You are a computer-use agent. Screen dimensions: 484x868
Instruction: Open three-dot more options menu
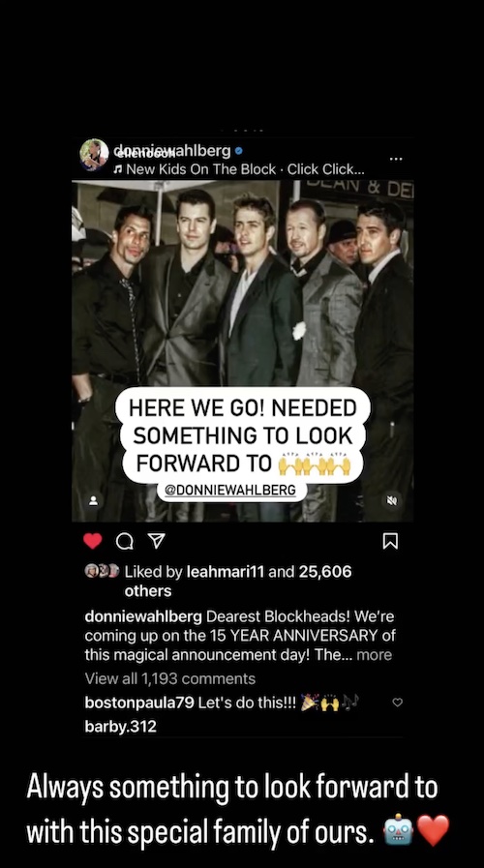pyautogui.click(x=395, y=159)
